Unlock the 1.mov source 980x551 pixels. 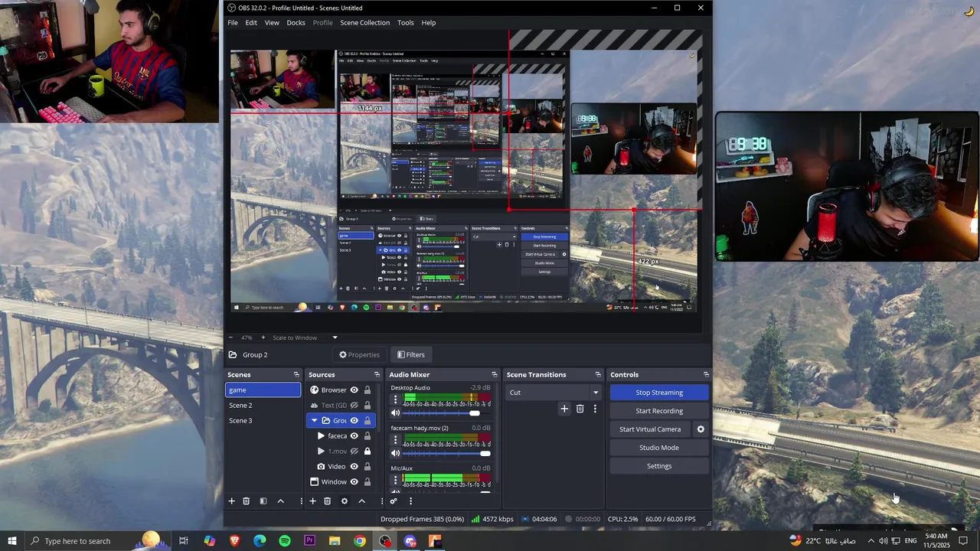(367, 452)
